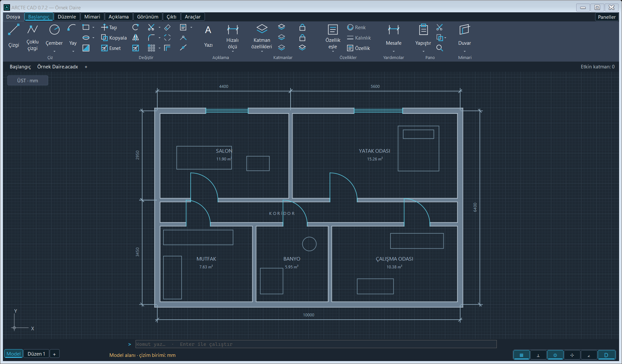Select the trim scissors tool in Değiştir
This screenshot has height=364, width=622.
coord(151,27)
